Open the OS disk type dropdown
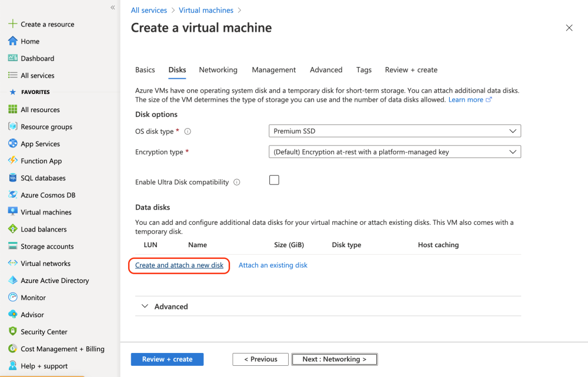Viewport: 588px width, 377px height. 395,131
